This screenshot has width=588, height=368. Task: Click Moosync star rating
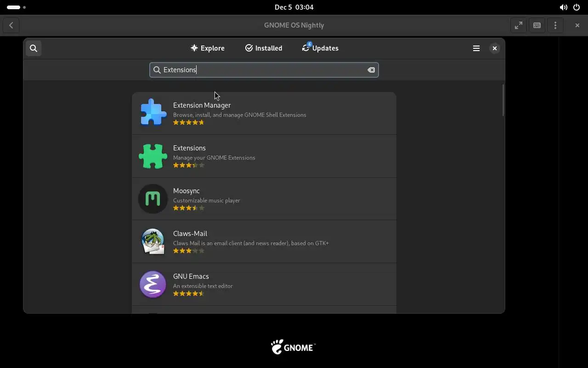[x=189, y=208]
